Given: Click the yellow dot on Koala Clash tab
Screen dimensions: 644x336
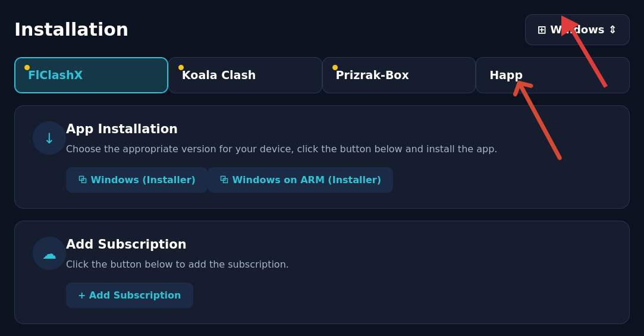Looking at the screenshot, I should 181,67.
